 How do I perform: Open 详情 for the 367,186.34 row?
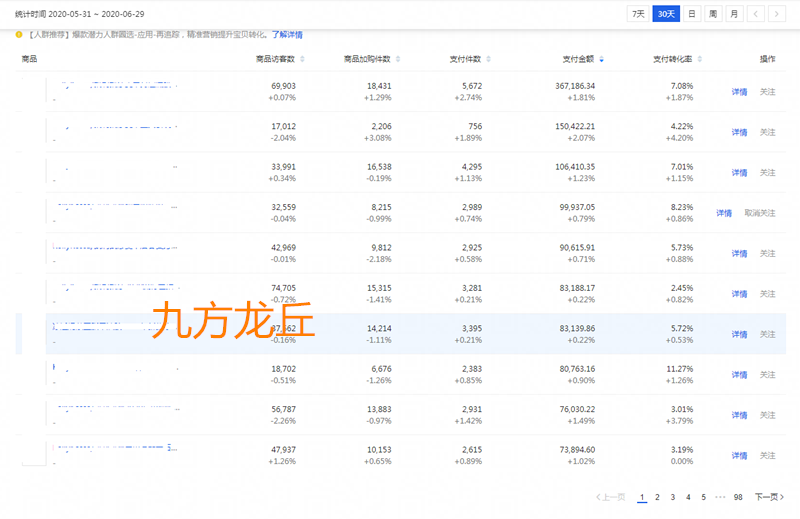coord(739,92)
